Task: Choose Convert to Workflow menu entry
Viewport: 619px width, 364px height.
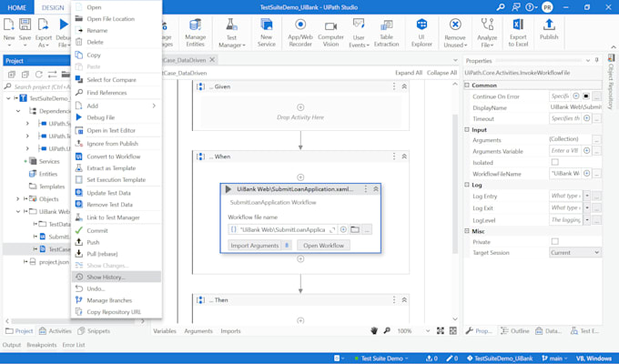Action: (113, 157)
